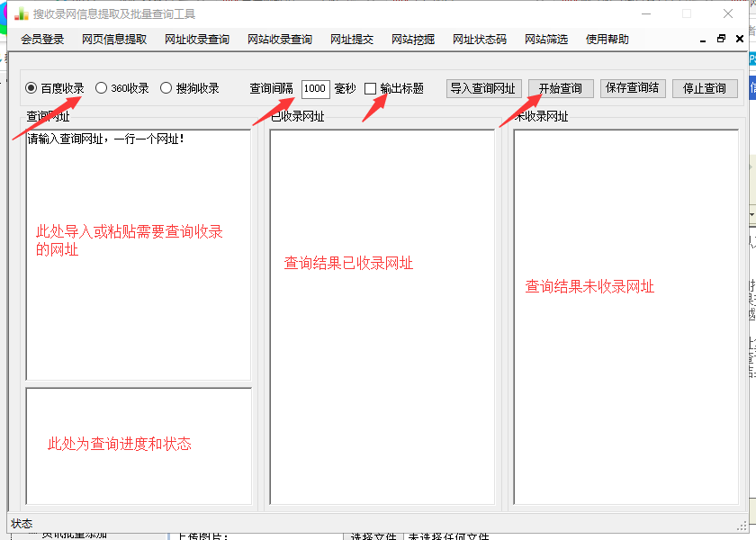Image resolution: width=756 pixels, height=540 pixels.
Task: Open the 网页信息提取 menu
Action: [x=114, y=40]
